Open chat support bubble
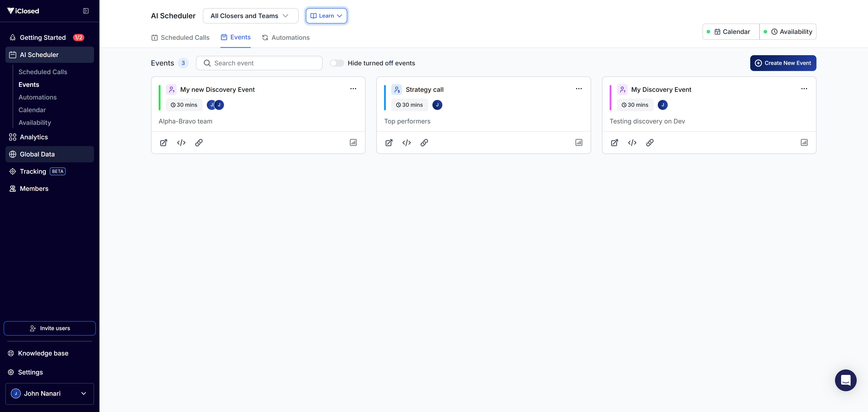Screen dimensions: 868x412 pyautogui.click(x=845, y=380)
